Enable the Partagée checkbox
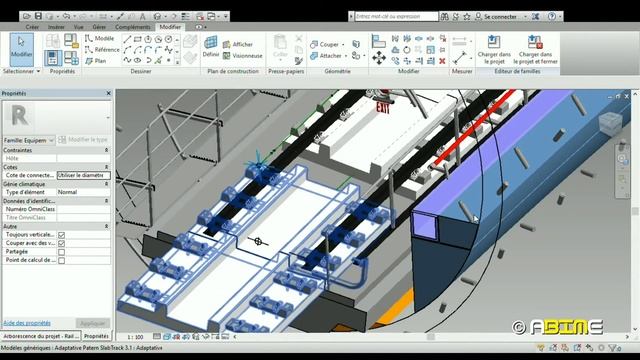 coord(61,252)
